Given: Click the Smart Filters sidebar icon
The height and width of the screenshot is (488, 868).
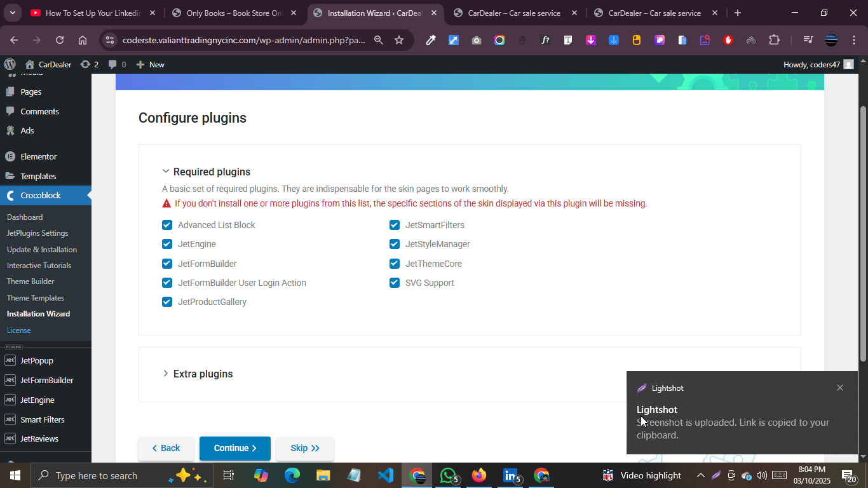Looking at the screenshot, I should pyautogui.click(x=10, y=419).
